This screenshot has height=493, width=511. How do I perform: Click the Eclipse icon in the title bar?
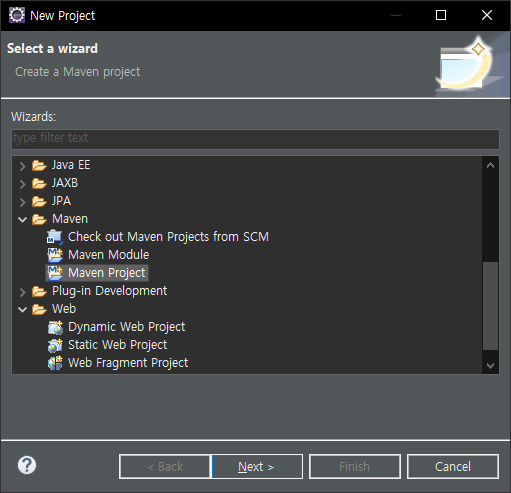point(17,15)
